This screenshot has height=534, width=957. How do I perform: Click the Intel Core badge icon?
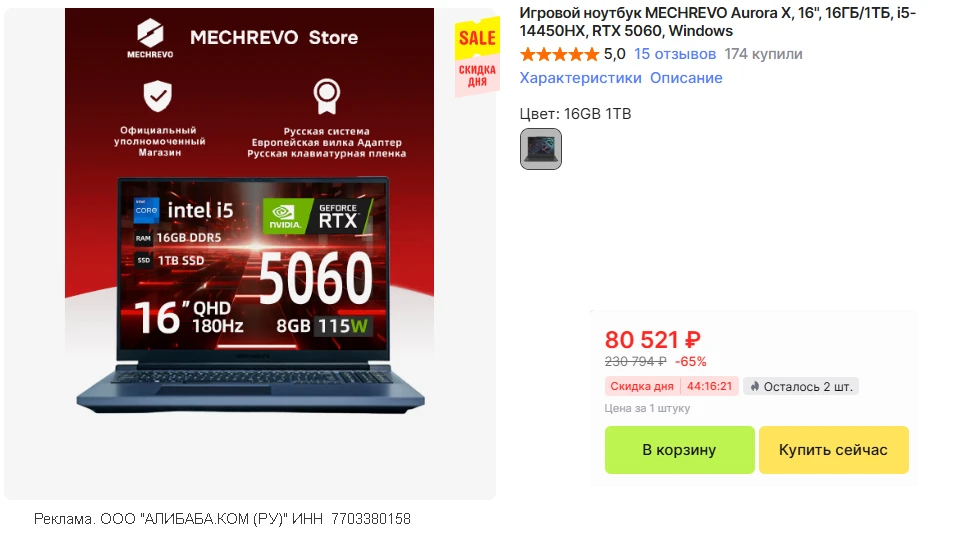(146, 211)
